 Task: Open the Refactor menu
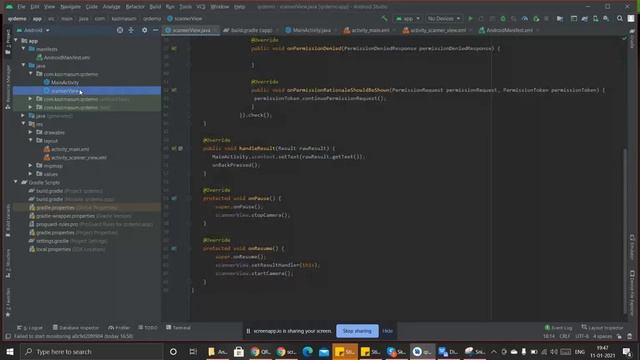pyautogui.click(x=135, y=7)
